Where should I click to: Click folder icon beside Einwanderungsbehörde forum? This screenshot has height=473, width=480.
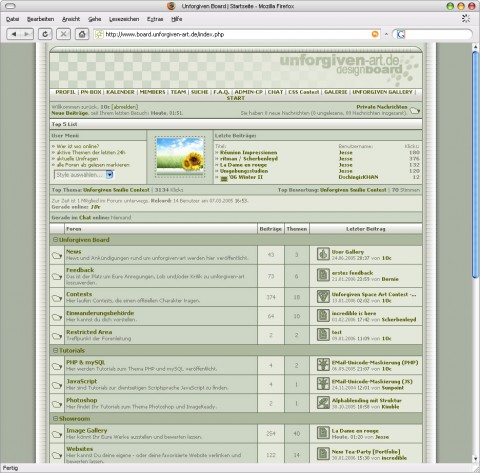click(57, 317)
